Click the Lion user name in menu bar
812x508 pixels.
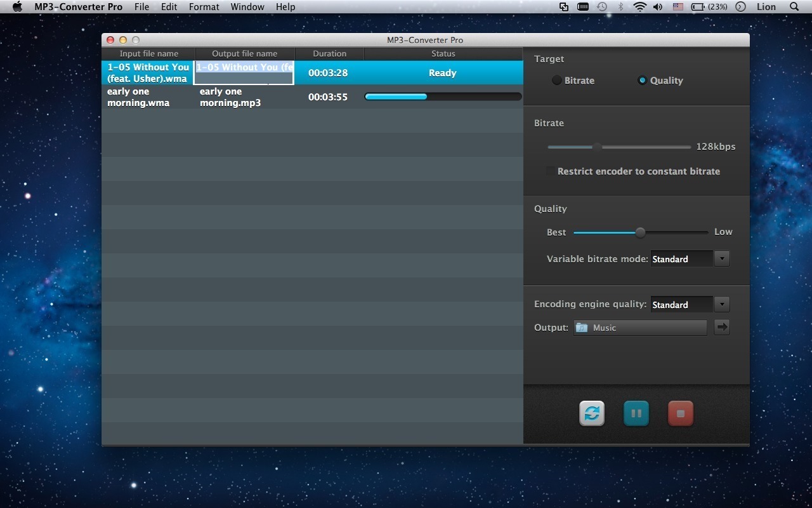point(766,7)
